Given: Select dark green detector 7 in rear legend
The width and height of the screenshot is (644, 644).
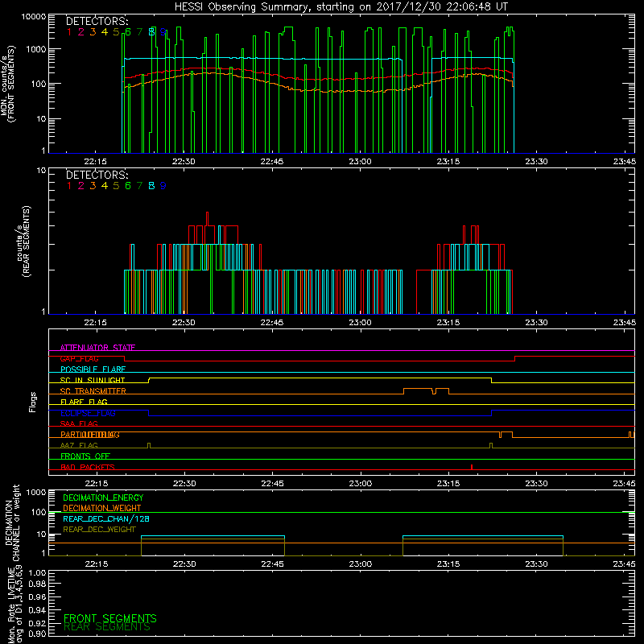Looking at the screenshot, I should (x=139, y=186).
